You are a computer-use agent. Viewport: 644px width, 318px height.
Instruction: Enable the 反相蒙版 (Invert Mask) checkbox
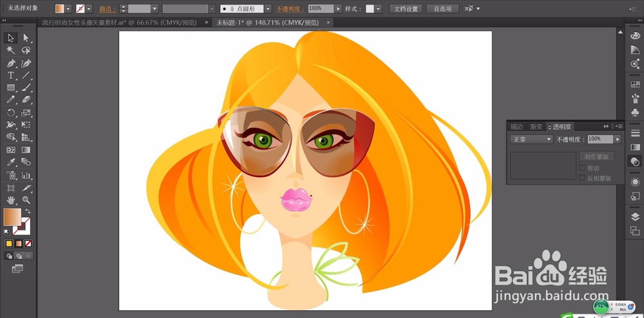click(582, 178)
